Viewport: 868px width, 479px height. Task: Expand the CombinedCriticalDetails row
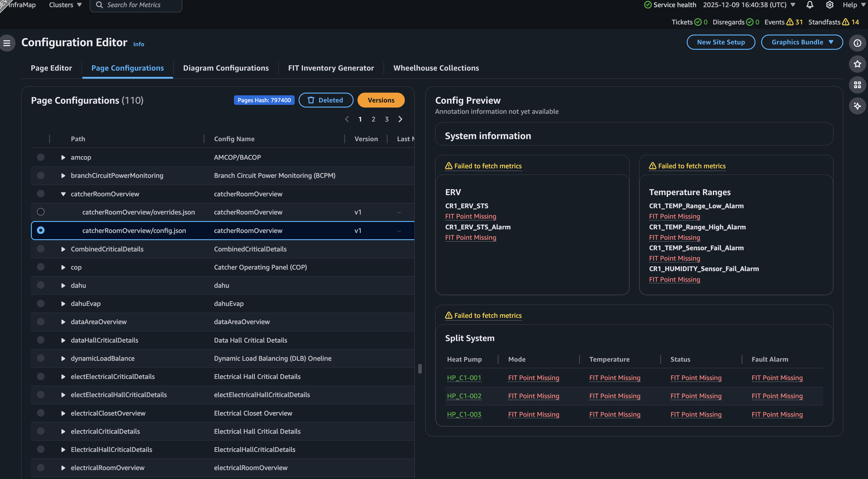(x=63, y=249)
